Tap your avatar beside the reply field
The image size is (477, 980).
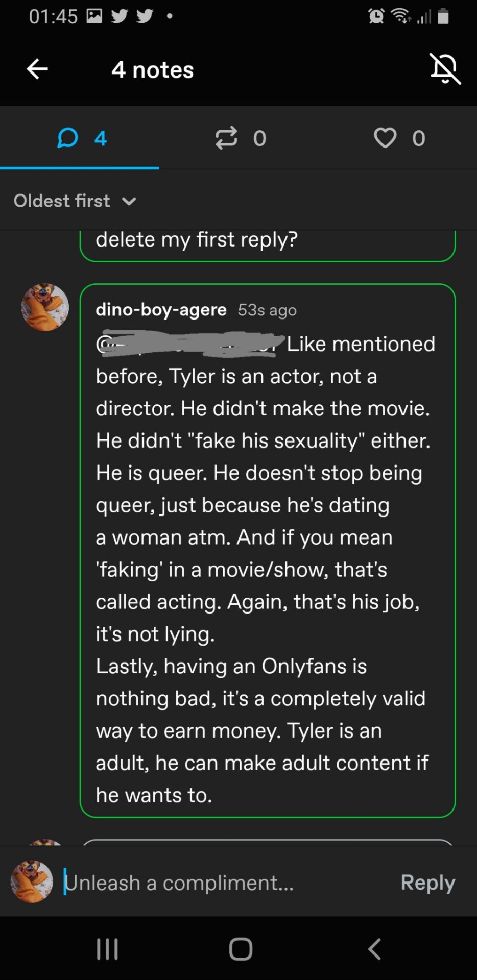32,881
